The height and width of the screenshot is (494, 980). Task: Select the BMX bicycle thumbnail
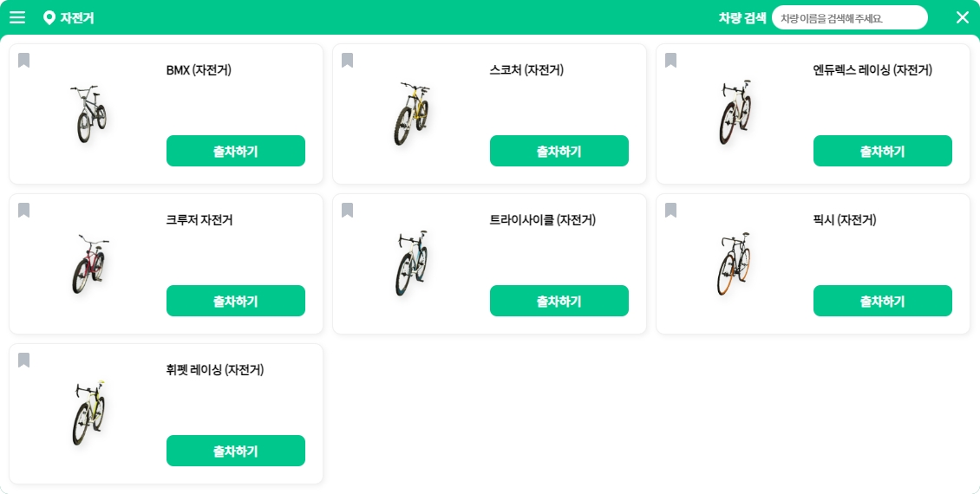click(x=89, y=114)
